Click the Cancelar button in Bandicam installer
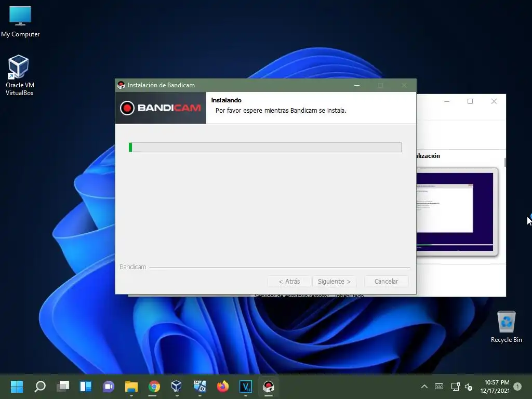 pos(386,281)
